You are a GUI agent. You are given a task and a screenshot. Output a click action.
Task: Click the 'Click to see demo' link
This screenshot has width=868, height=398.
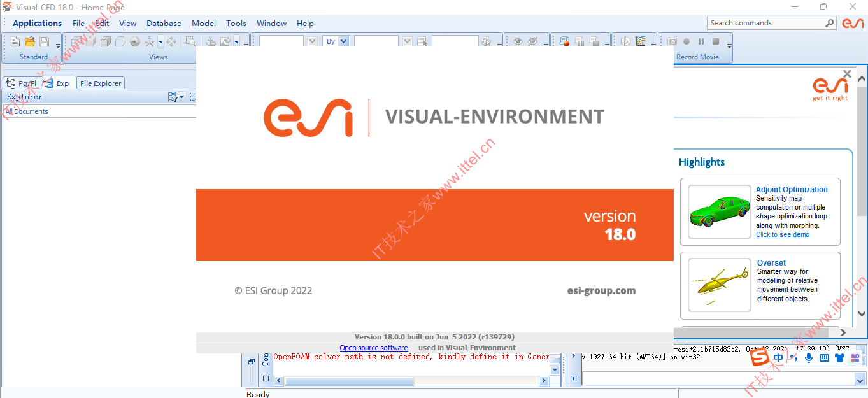(783, 234)
